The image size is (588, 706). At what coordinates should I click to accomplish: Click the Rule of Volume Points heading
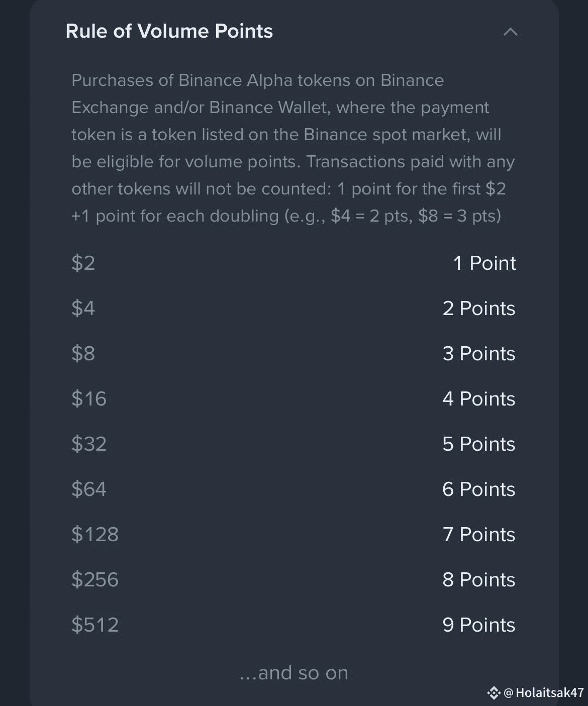coord(169,31)
